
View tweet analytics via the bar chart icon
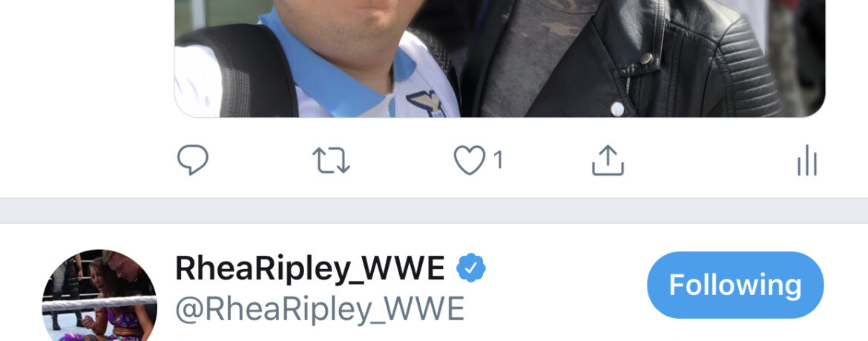807,161
